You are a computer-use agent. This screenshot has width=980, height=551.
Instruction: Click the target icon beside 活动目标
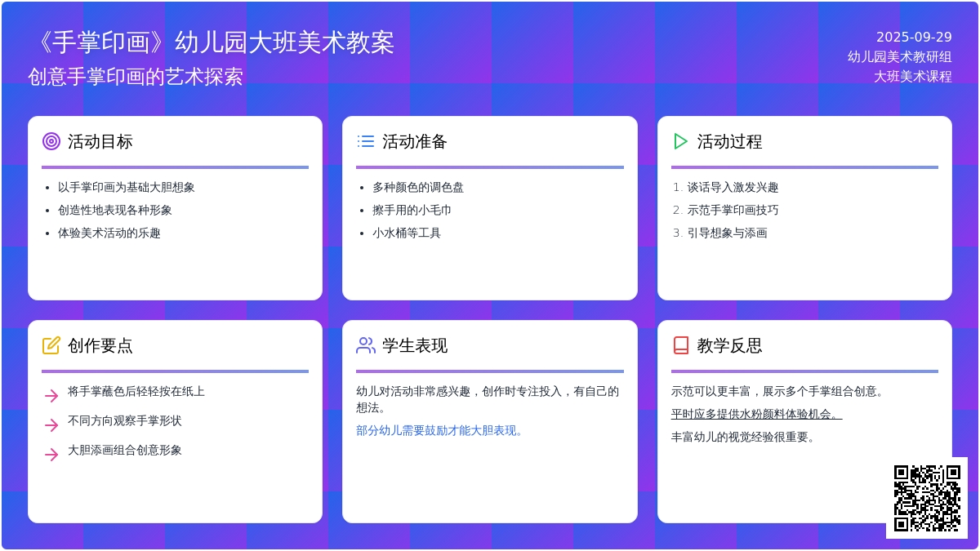[x=51, y=141]
